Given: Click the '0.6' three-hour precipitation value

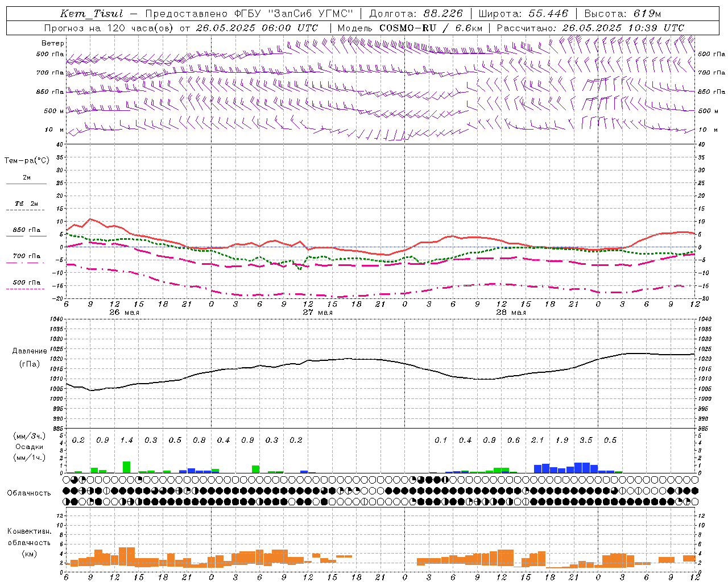Looking at the screenshot, I should pyautogui.click(x=514, y=440).
